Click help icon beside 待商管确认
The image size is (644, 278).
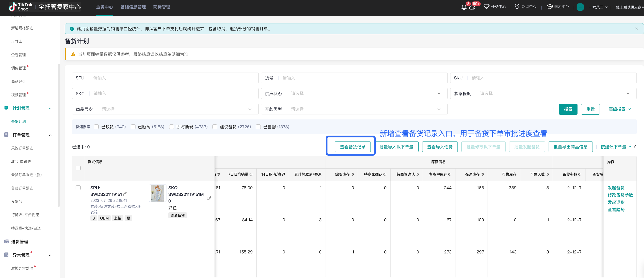(417, 174)
